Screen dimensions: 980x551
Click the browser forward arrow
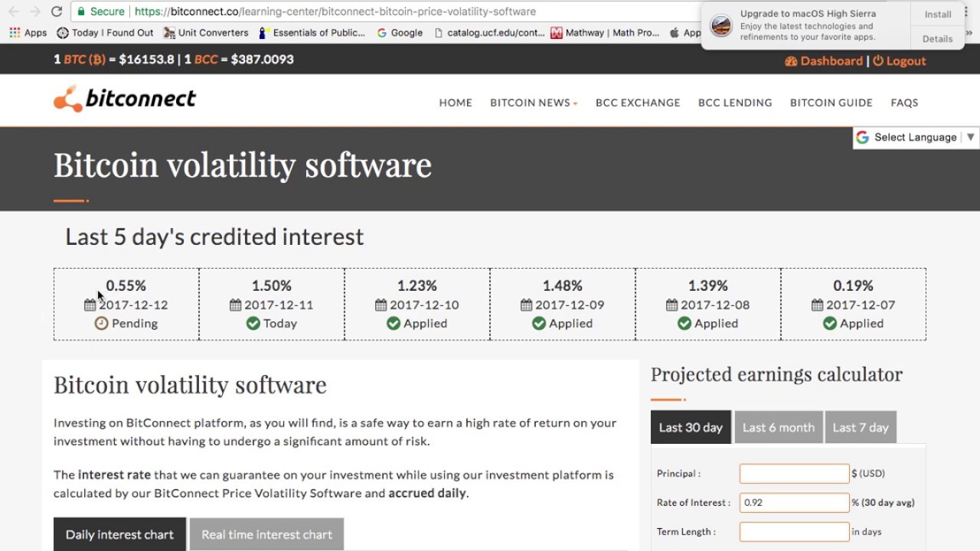(x=34, y=11)
